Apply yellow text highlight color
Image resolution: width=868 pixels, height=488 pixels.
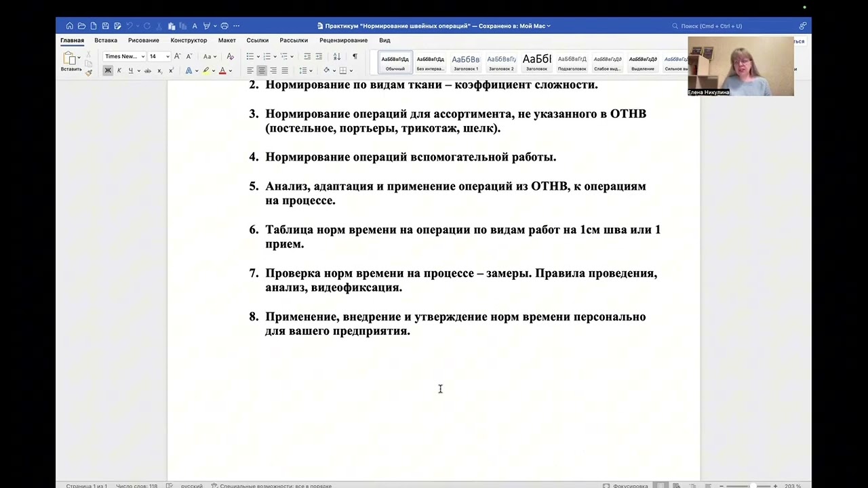point(205,70)
